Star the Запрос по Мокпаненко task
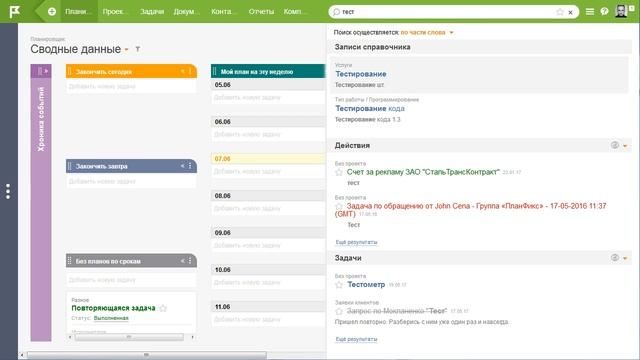640x360 pixels. tap(339, 311)
